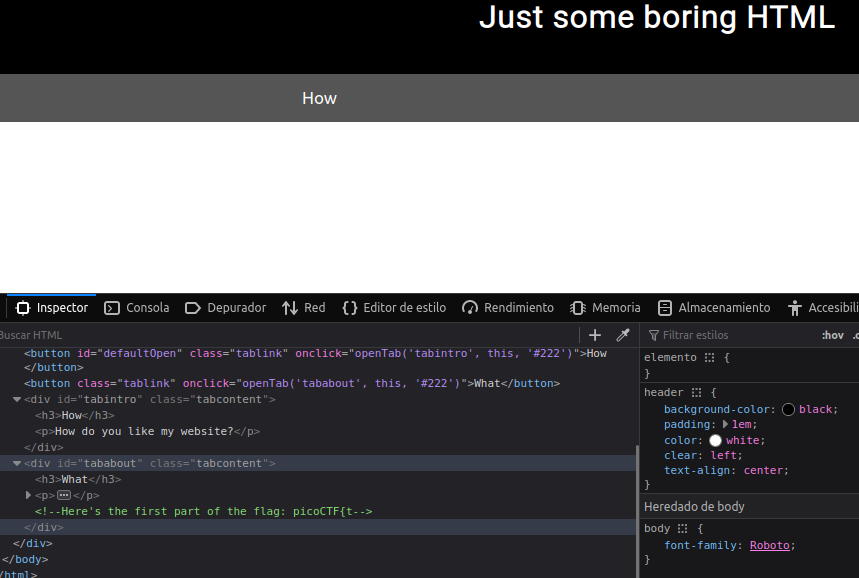Open the white color swatch
The width and height of the screenshot is (859, 578).
click(x=715, y=441)
